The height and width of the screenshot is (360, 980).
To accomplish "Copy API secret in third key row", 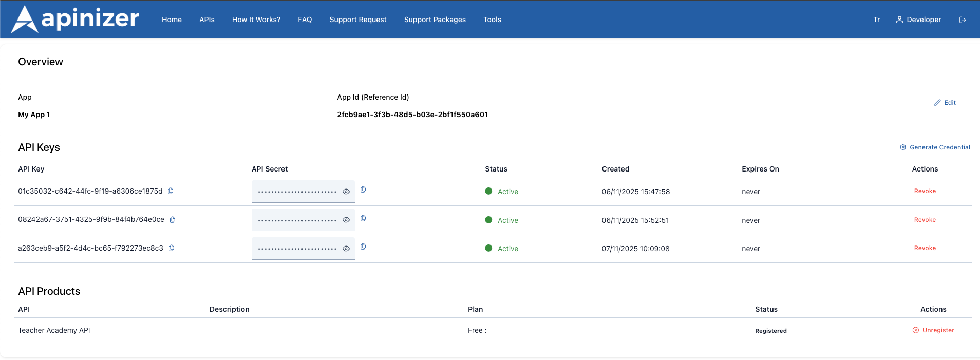I will point(363,247).
